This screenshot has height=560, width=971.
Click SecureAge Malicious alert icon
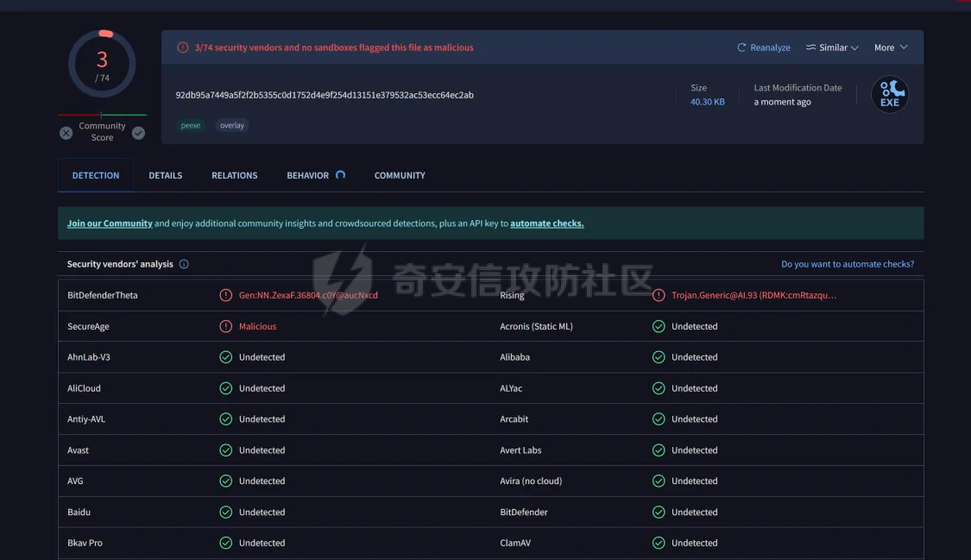pyautogui.click(x=225, y=326)
